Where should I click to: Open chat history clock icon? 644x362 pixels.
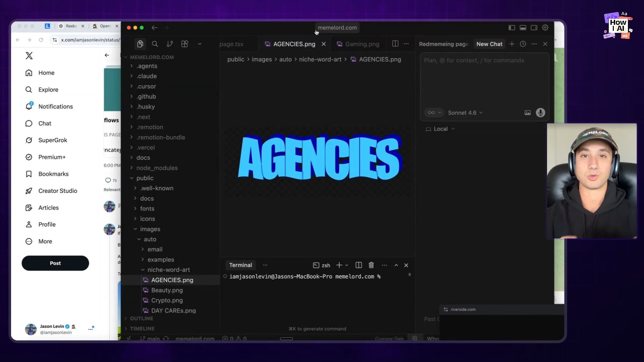523,44
